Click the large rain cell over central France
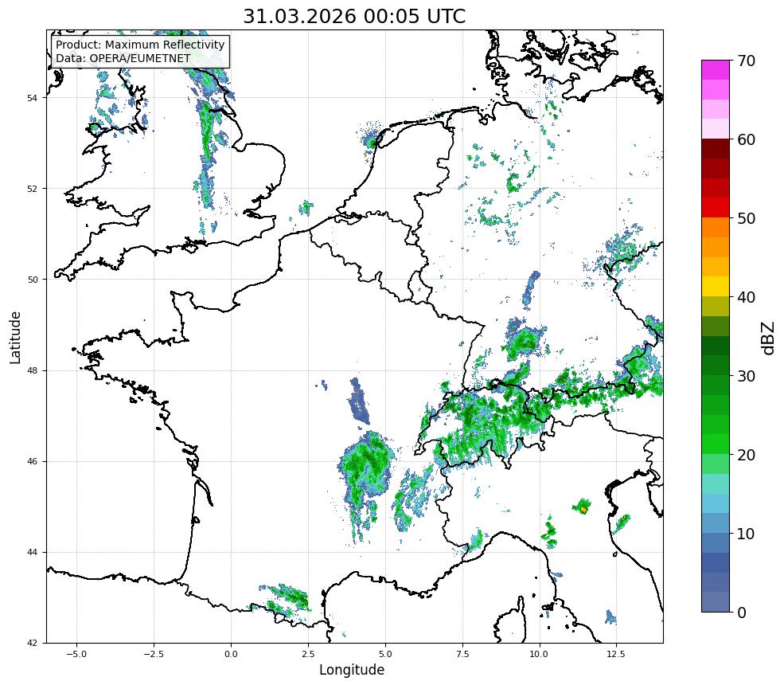 [366, 466]
